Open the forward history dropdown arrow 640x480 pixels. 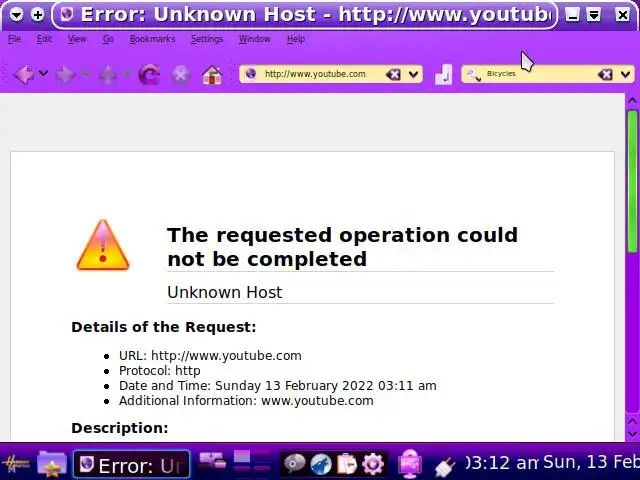click(x=86, y=74)
